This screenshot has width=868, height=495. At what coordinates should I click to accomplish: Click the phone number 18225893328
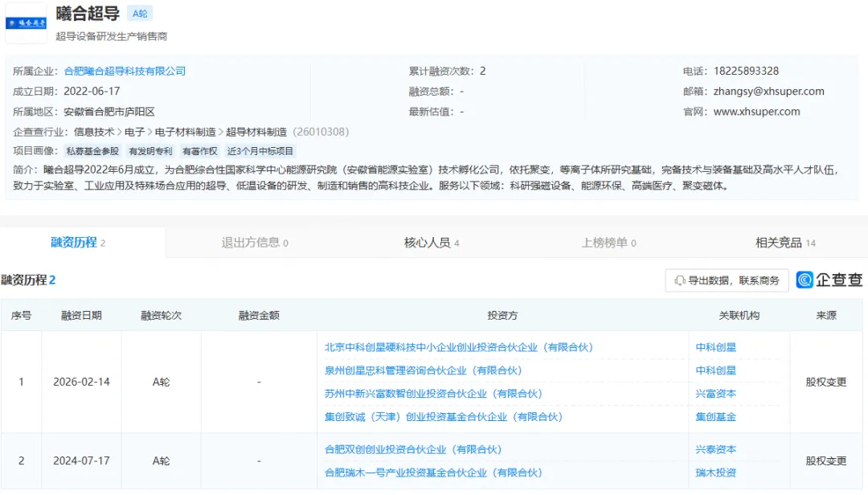[x=746, y=71]
